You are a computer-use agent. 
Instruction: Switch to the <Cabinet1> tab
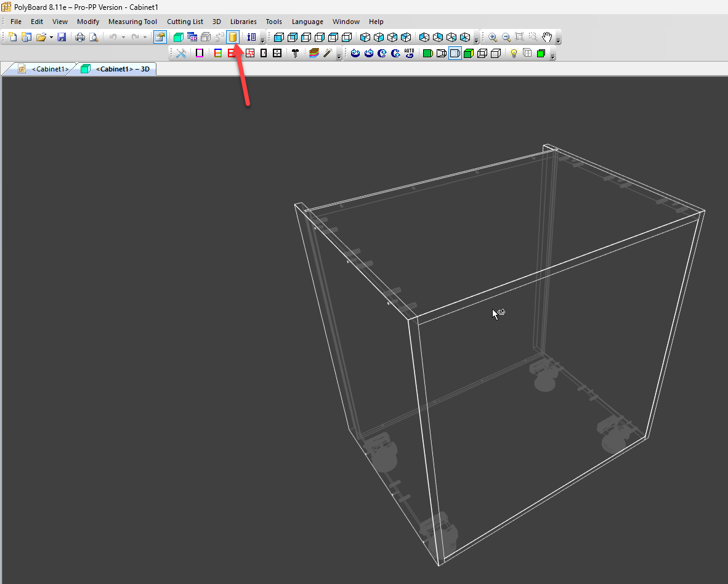coord(44,69)
